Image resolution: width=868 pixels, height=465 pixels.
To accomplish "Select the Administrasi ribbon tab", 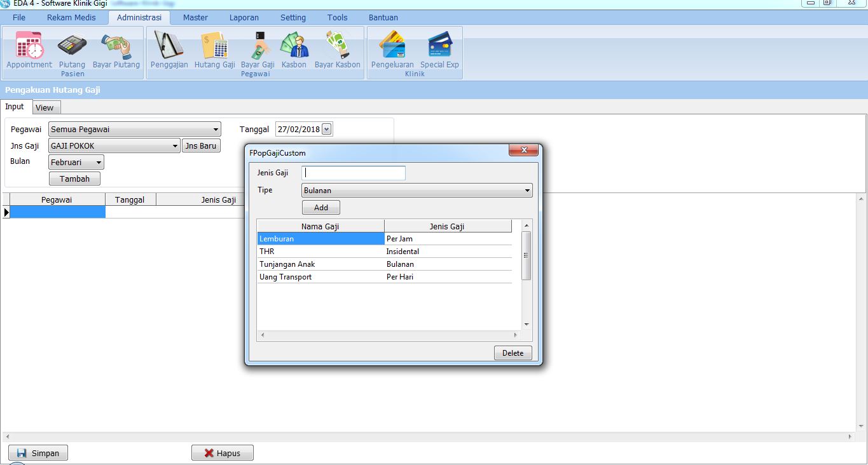I will click(x=139, y=17).
